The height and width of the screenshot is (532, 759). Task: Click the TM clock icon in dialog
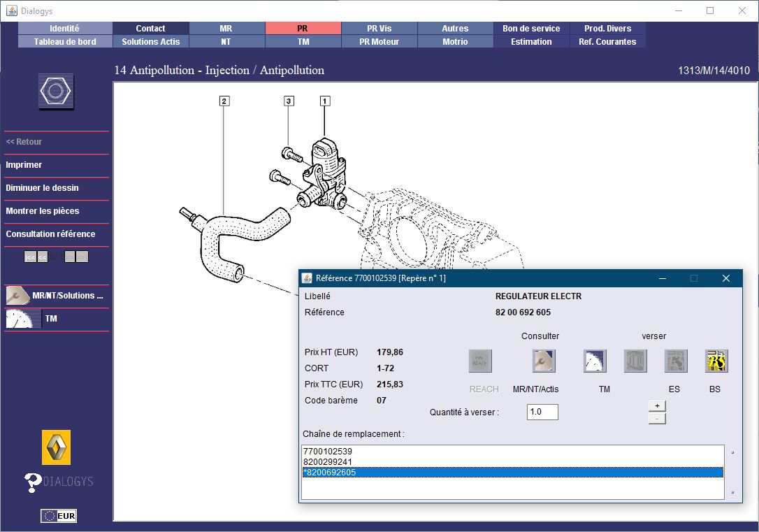[x=595, y=361]
